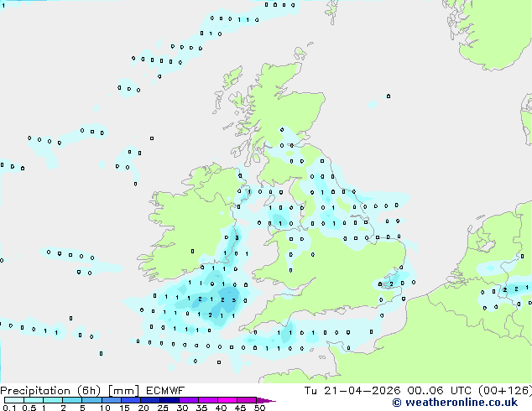The image size is (532, 411).
Task: Select the 2–5 mm legend color swatch
Action: [x=72, y=400]
